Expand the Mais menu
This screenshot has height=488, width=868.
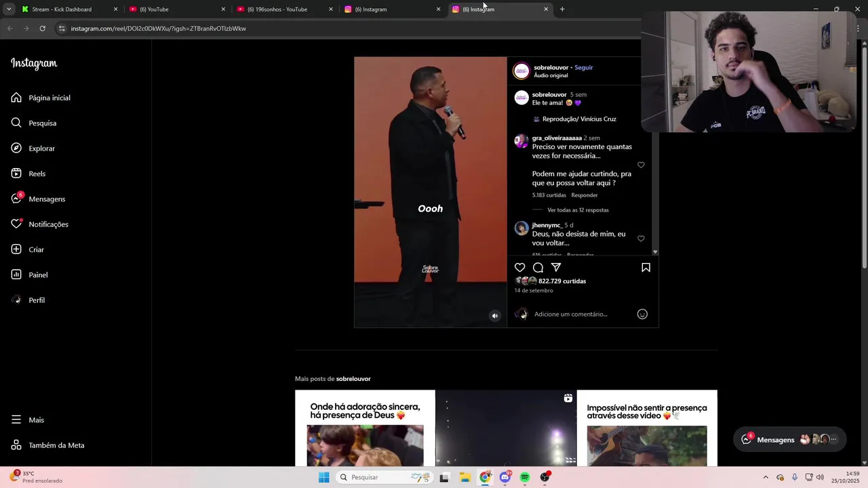point(28,420)
